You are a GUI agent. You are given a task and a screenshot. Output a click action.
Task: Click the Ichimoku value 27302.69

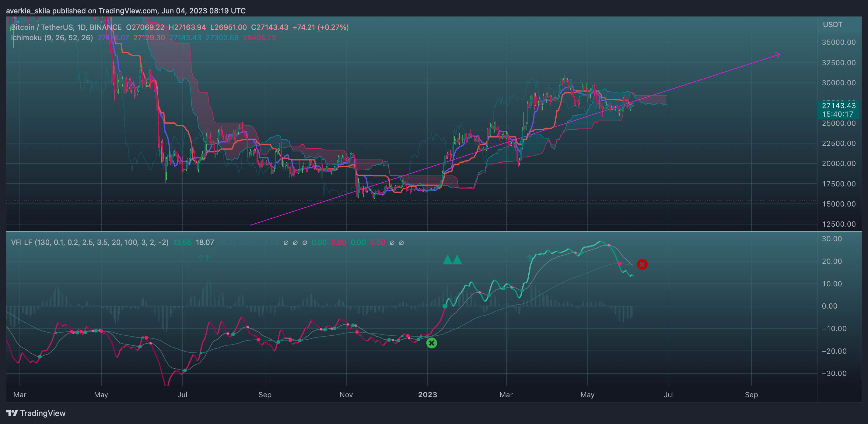[222, 38]
